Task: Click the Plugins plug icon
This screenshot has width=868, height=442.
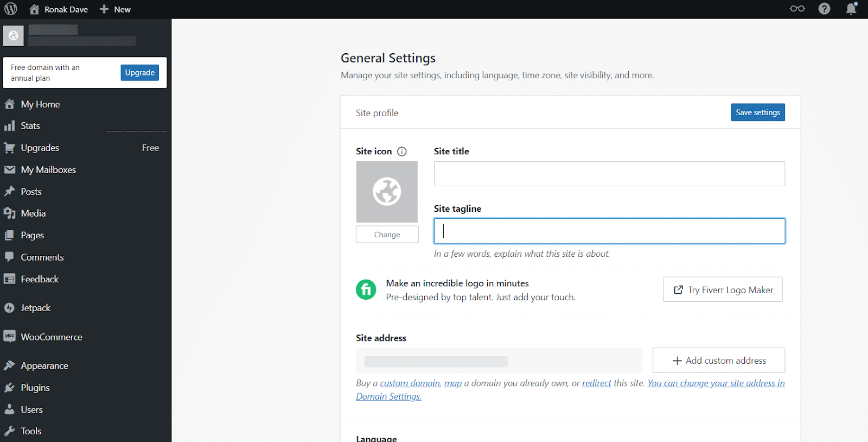Action: click(9, 387)
